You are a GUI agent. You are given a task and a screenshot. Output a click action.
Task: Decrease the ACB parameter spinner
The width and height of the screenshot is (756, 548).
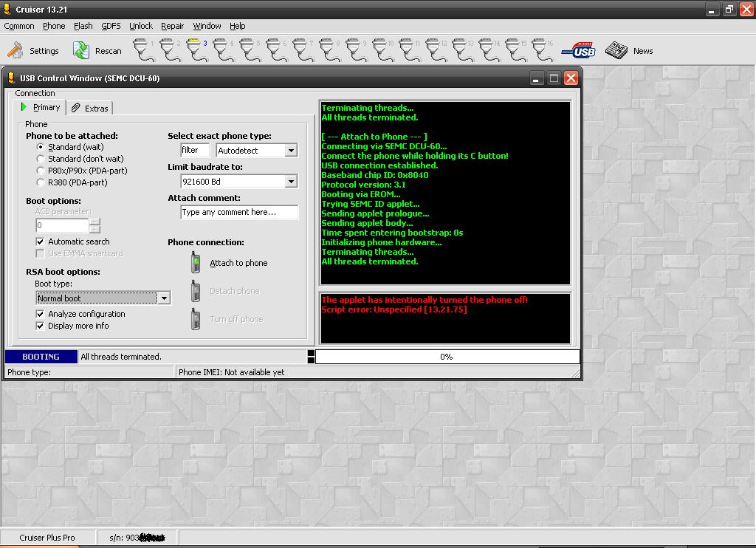(x=95, y=229)
